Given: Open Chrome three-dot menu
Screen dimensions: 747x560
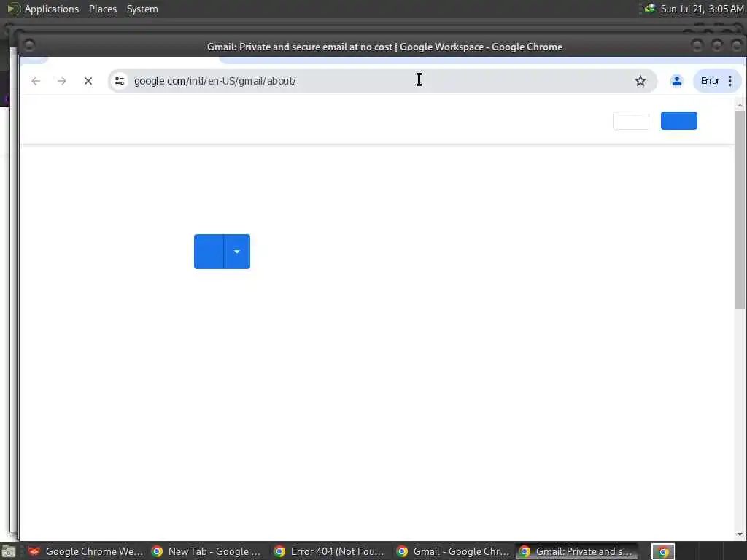Looking at the screenshot, I should (x=730, y=81).
